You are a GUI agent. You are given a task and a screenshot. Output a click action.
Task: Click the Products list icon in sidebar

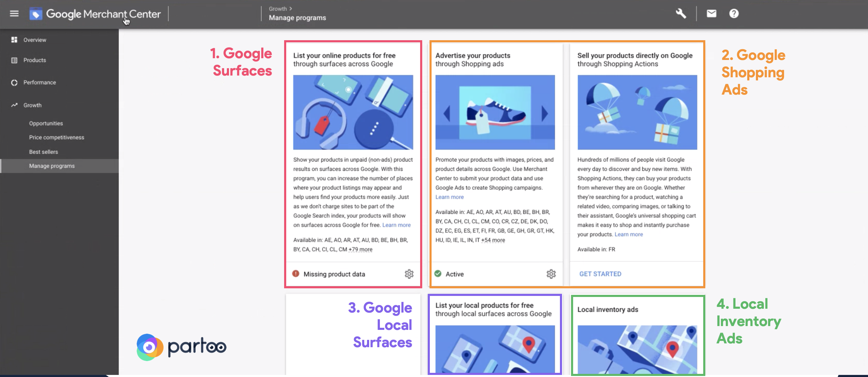coord(14,60)
